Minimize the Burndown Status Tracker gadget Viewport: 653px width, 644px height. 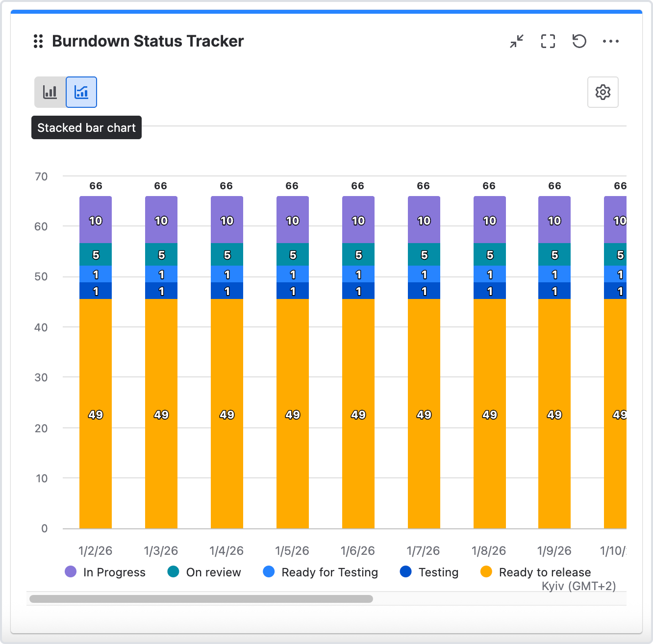pos(517,42)
